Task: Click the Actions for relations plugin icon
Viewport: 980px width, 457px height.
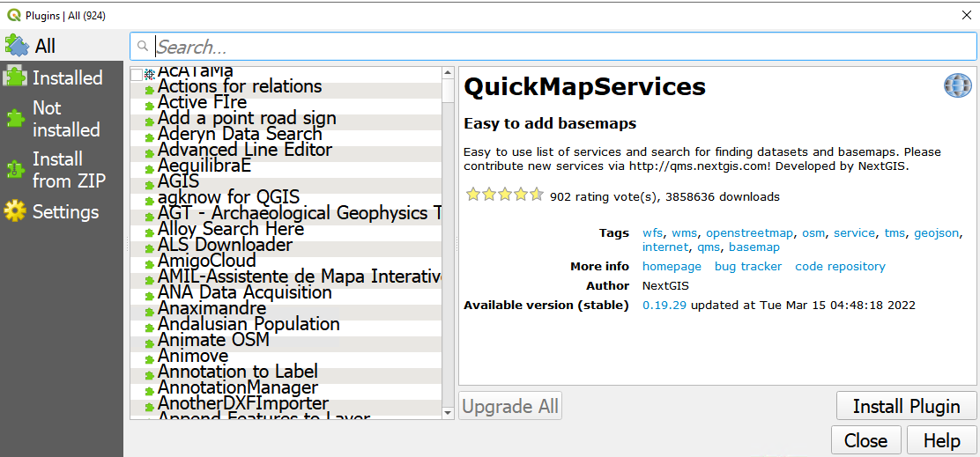Action: pyautogui.click(x=149, y=90)
